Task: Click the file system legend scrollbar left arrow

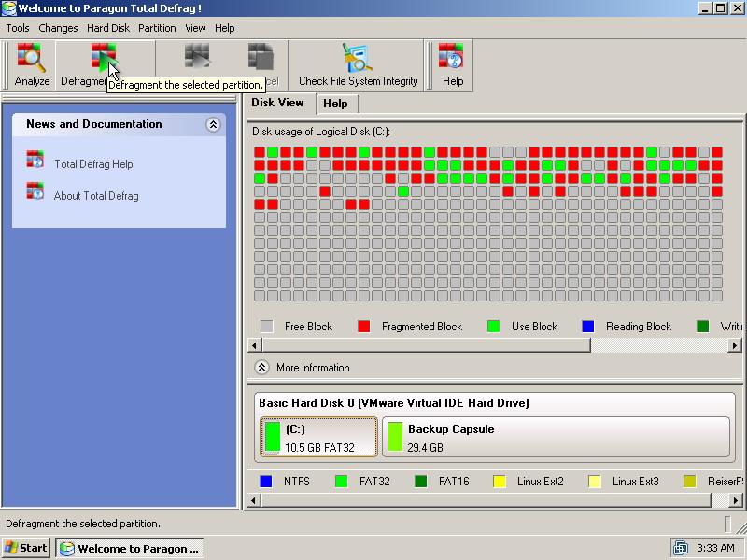Action: 254,500
